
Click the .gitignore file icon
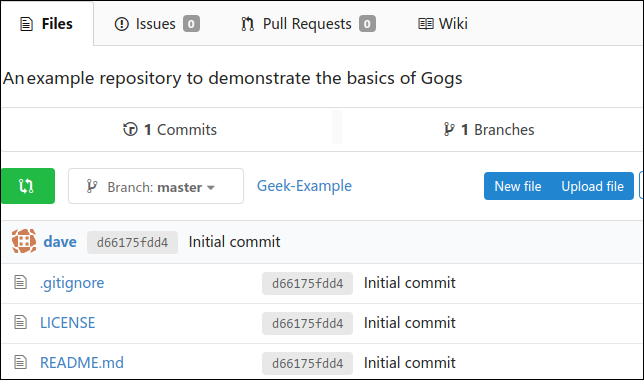[21, 282]
